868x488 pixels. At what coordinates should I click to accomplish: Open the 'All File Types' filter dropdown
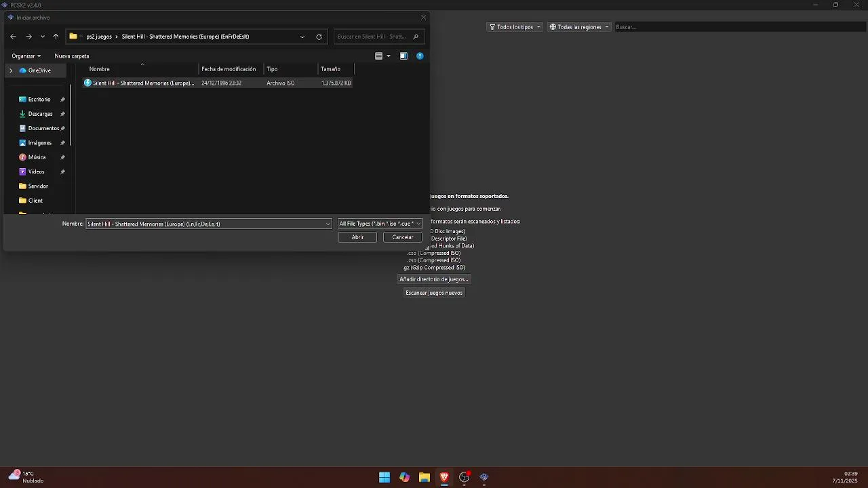coord(380,224)
